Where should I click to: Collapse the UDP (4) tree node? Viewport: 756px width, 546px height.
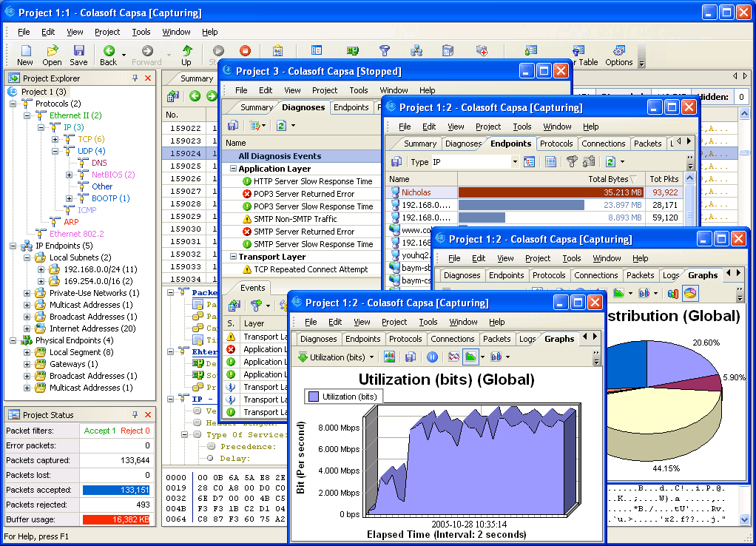55,151
